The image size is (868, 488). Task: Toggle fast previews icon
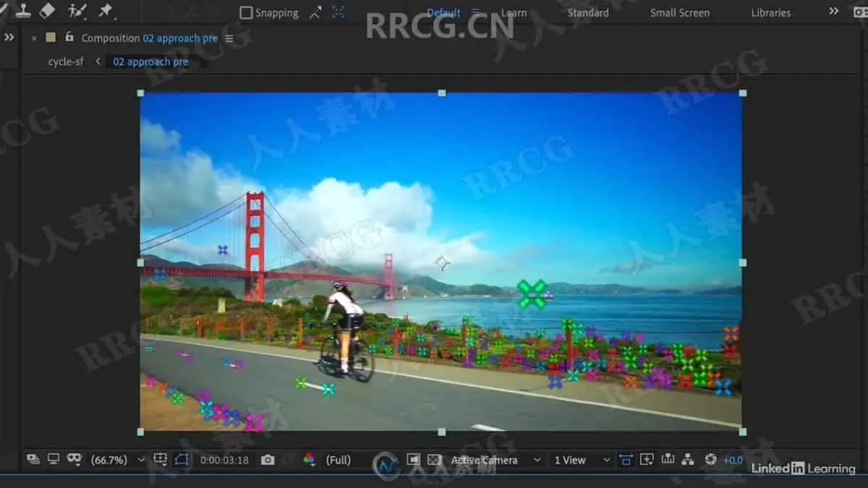(647, 459)
